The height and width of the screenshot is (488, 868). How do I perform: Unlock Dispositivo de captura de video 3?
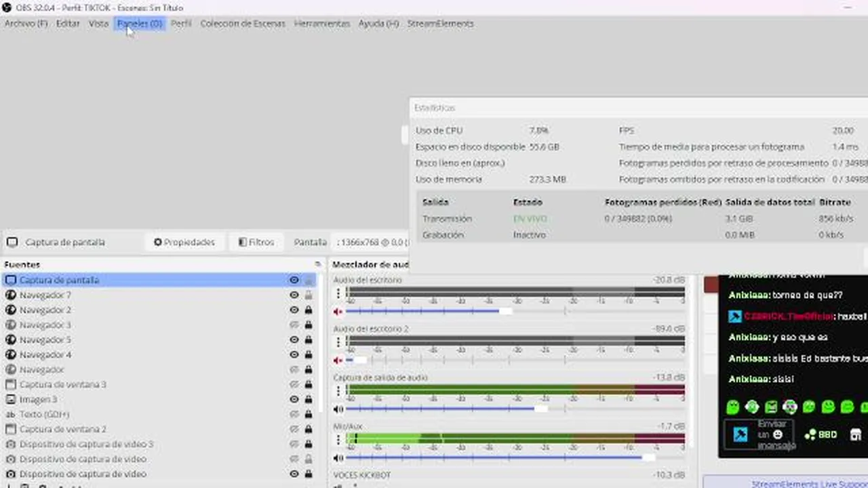[x=309, y=444]
